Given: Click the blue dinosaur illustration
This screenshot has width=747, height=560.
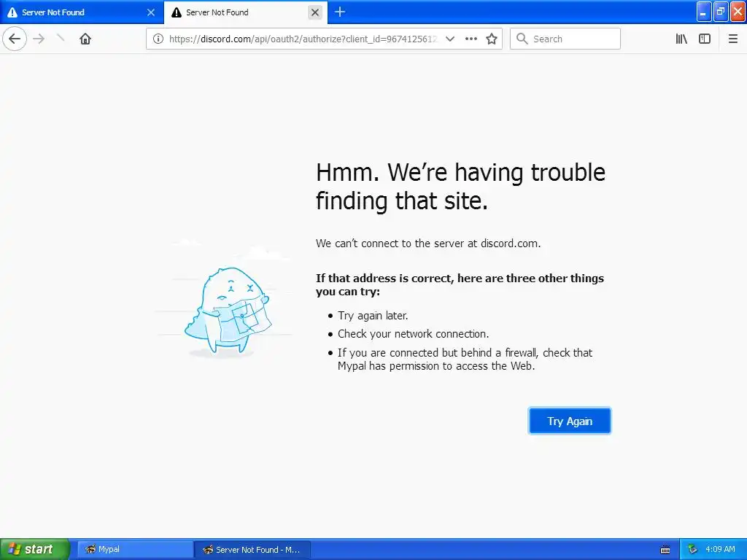Looking at the screenshot, I should [x=228, y=311].
